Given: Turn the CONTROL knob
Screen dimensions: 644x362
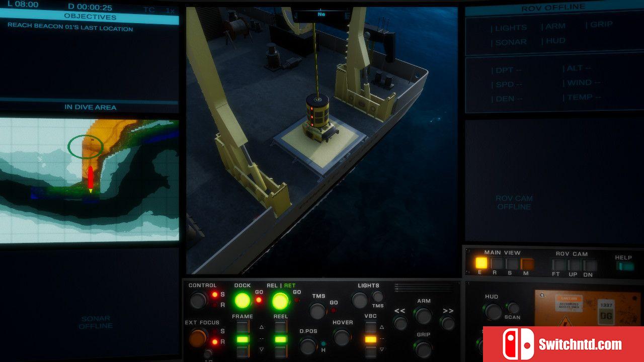Looking at the screenshot, I should click(198, 301).
